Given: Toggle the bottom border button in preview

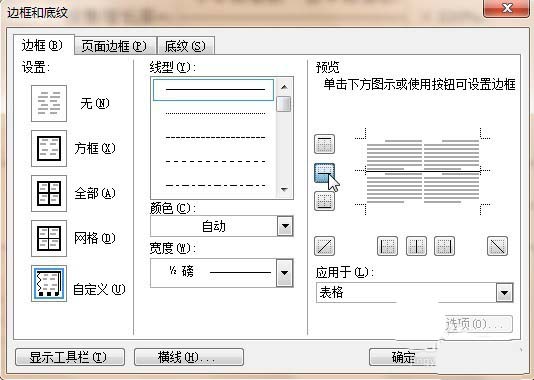Looking at the screenshot, I should point(324,201).
